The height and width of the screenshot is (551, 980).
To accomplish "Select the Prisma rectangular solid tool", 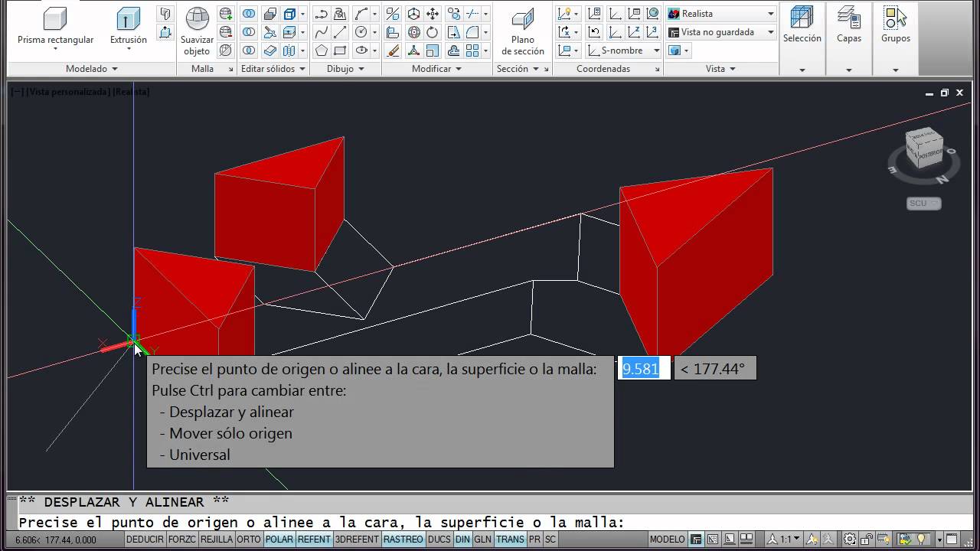I will point(55,28).
